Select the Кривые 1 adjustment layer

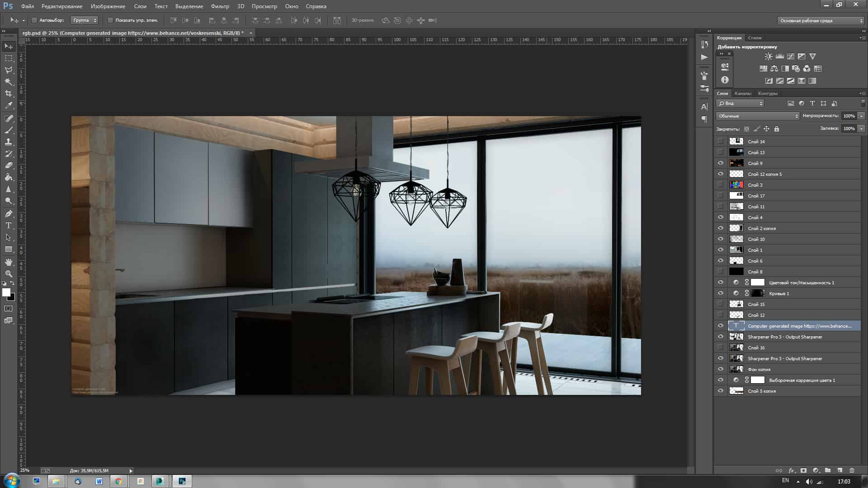779,294
